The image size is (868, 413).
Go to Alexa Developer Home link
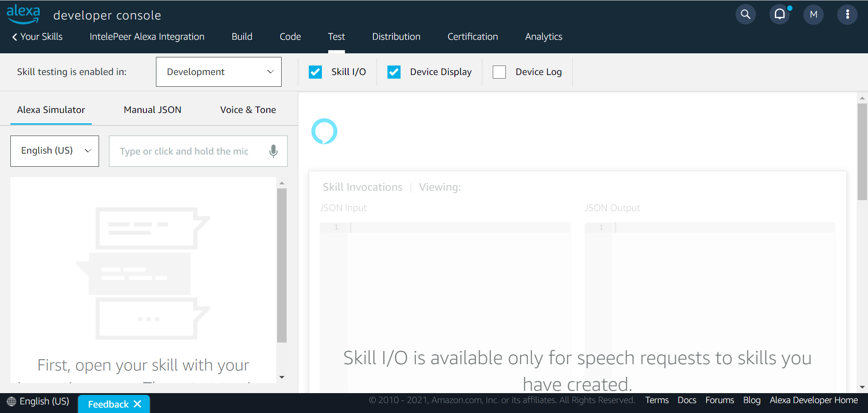(x=814, y=400)
